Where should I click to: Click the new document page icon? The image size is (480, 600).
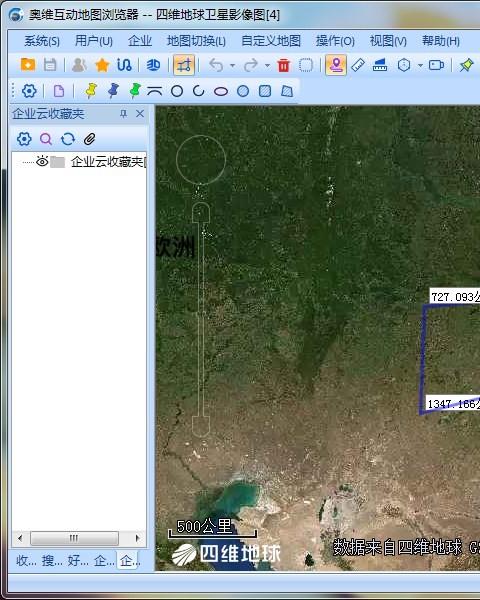click(x=59, y=91)
